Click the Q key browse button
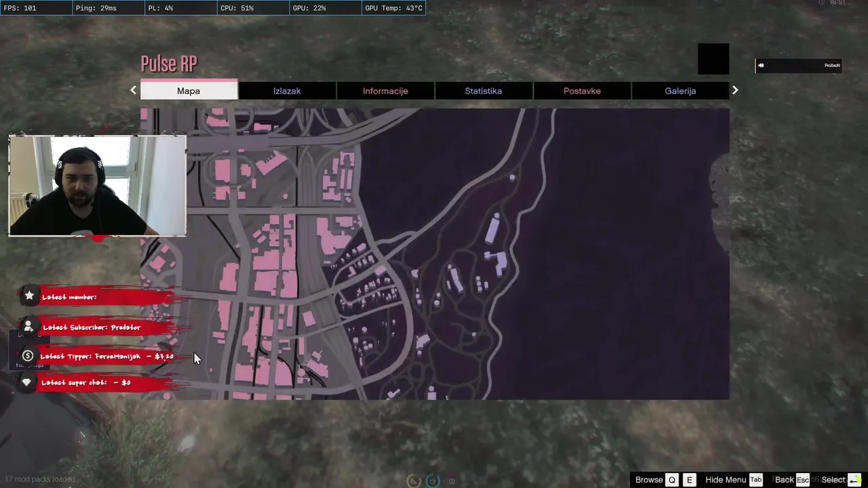The image size is (868, 488). (672, 480)
